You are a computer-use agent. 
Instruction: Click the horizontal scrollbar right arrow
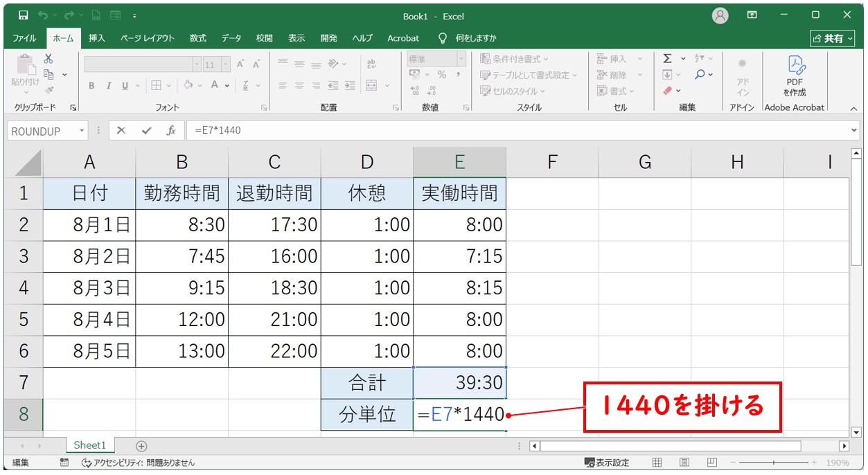[844, 446]
